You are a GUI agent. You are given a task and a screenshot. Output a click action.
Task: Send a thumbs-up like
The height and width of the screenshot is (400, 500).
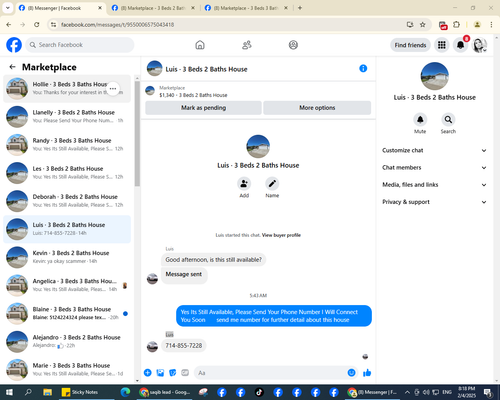[367, 373]
